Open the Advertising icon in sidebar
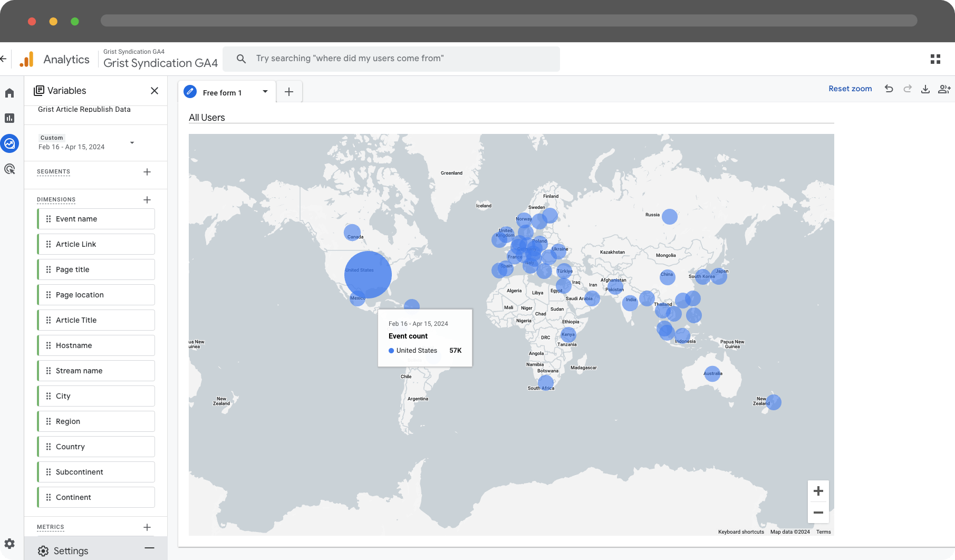 (9, 169)
